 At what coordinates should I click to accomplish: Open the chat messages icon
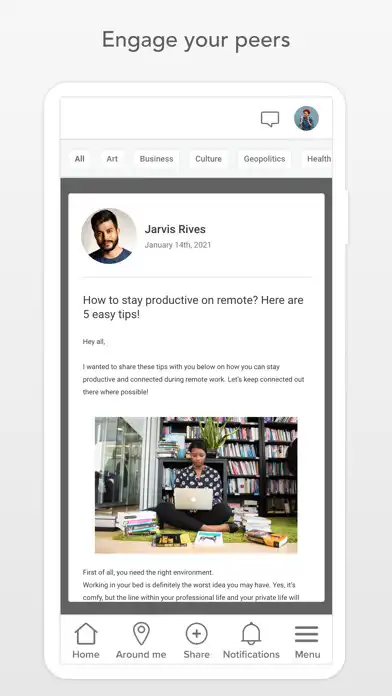point(270,119)
